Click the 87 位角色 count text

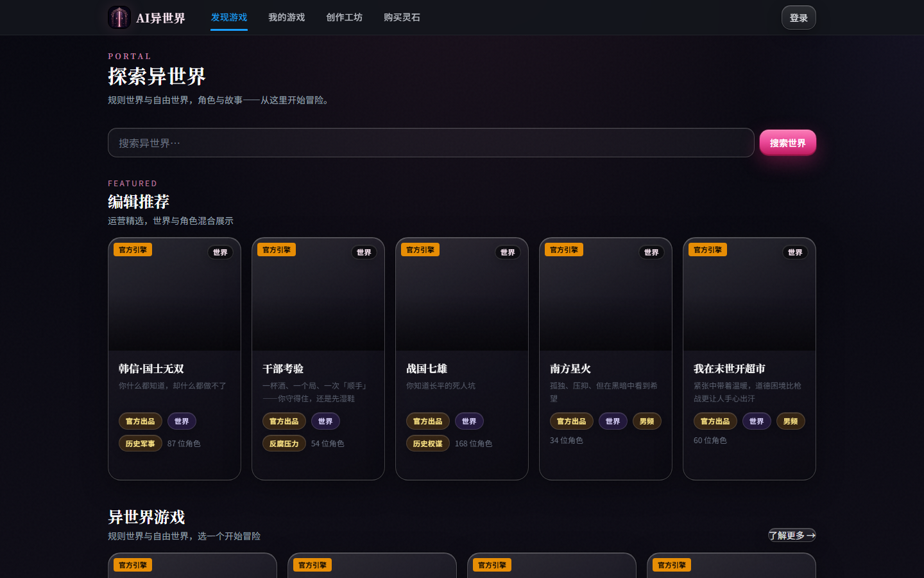[184, 444]
